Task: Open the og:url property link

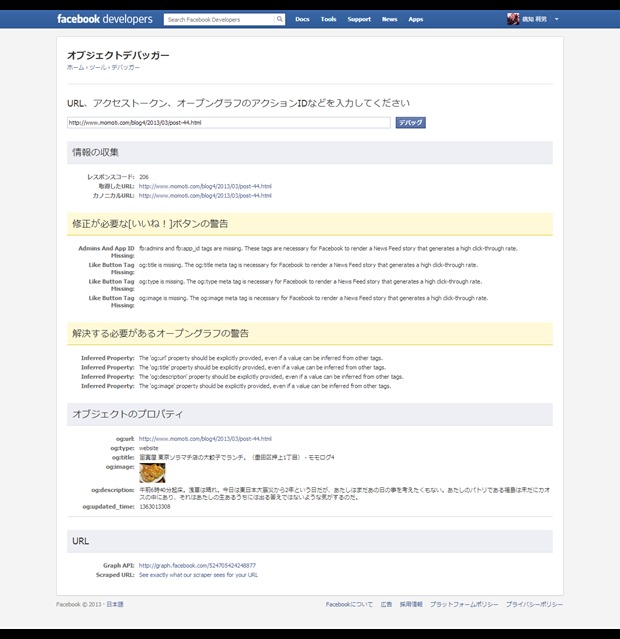Action: pos(205,439)
